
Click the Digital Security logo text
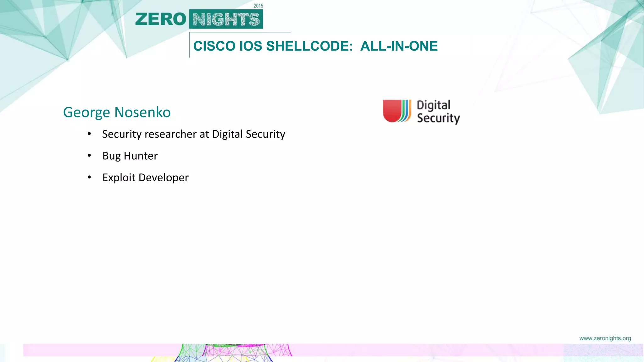[438, 112]
